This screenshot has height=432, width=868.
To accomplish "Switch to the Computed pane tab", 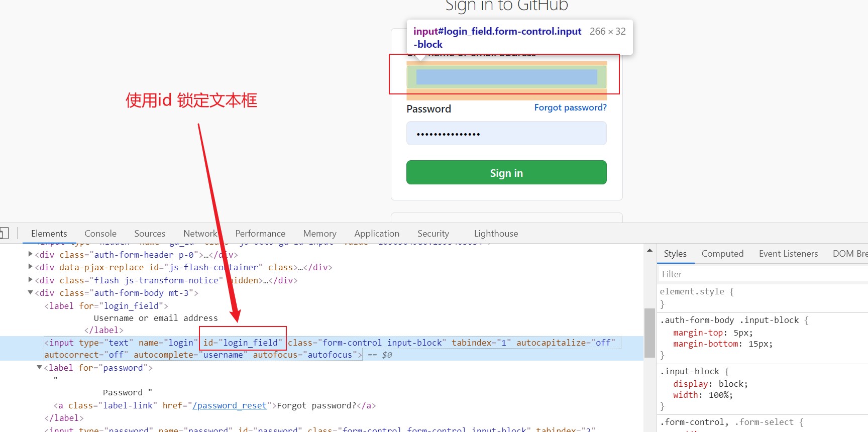I will [722, 254].
